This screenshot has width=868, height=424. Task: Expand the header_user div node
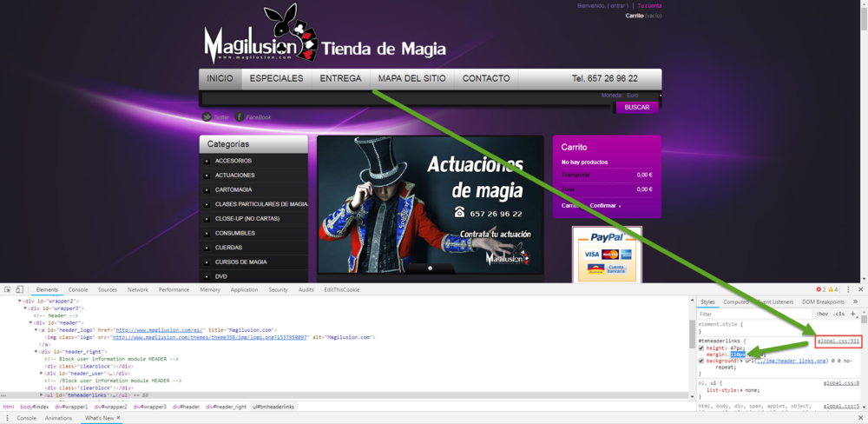[42, 374]
